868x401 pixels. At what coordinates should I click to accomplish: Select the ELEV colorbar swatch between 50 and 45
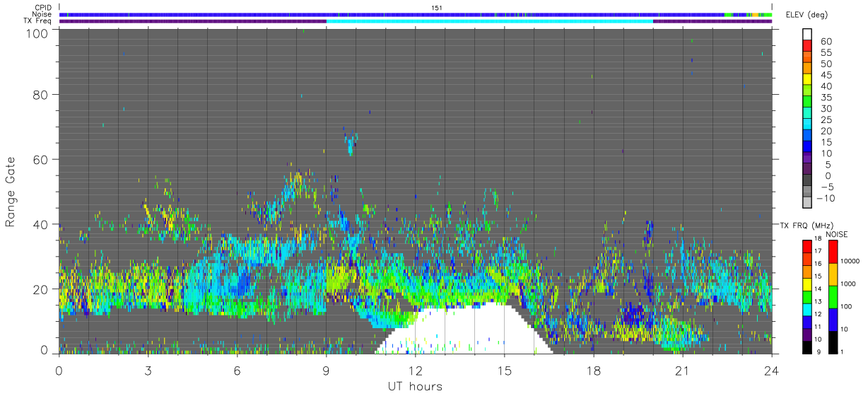(807, 69)
